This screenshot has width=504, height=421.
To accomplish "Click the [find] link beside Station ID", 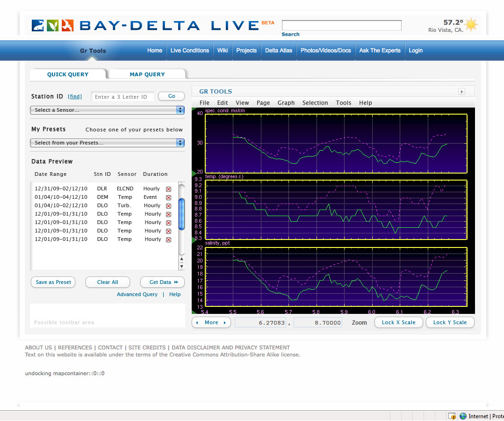I will click(x=75, y=96).
